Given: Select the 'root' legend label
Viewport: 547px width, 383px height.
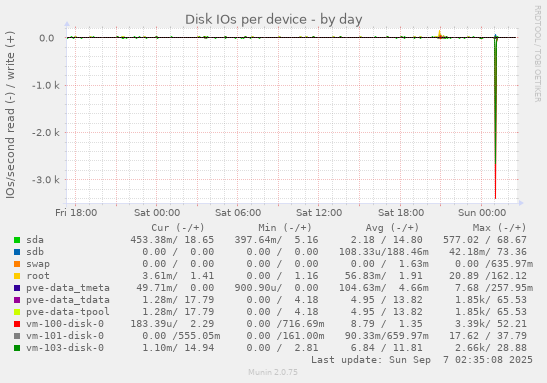Looking at the screenshot, I should pyautogui.click(x=38, y=276).
